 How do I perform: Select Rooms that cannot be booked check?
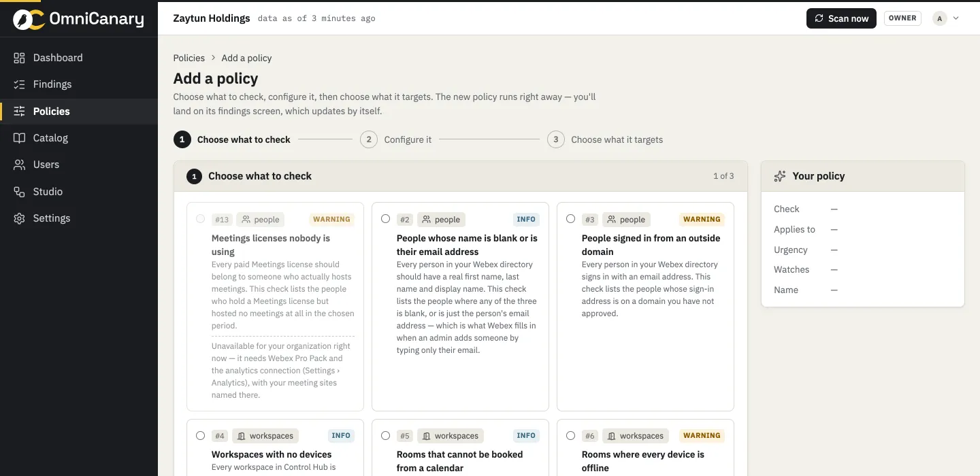pyautogui.click(x=385, y=435)
